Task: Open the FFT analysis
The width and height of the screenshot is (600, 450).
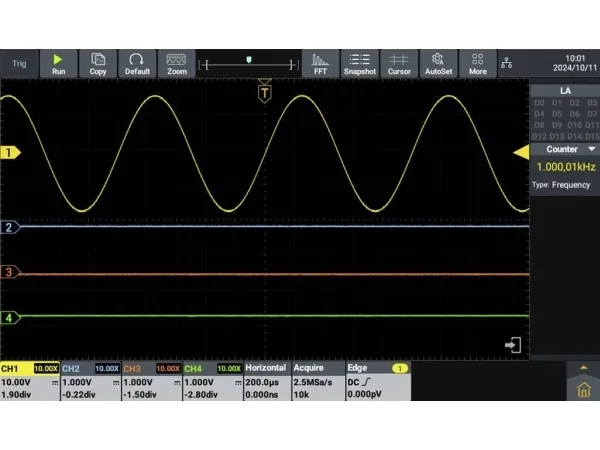Action: pyautogui.click(x=320, y=63)
